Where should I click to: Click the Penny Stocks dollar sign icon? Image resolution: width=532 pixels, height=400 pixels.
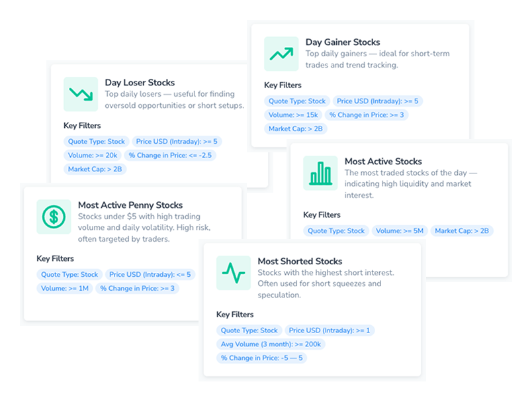[54, 217]
